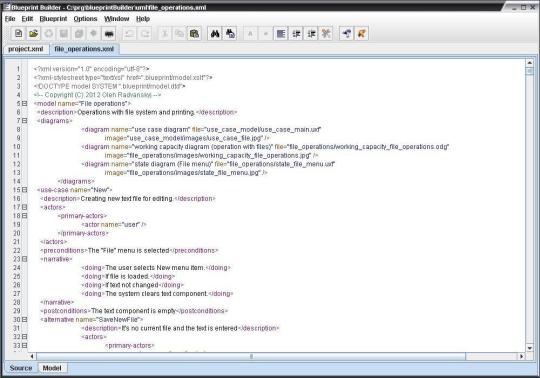540x378 pixels.
Task: Click the greyed letter A toolbar icon
Action: click(250, 34)
